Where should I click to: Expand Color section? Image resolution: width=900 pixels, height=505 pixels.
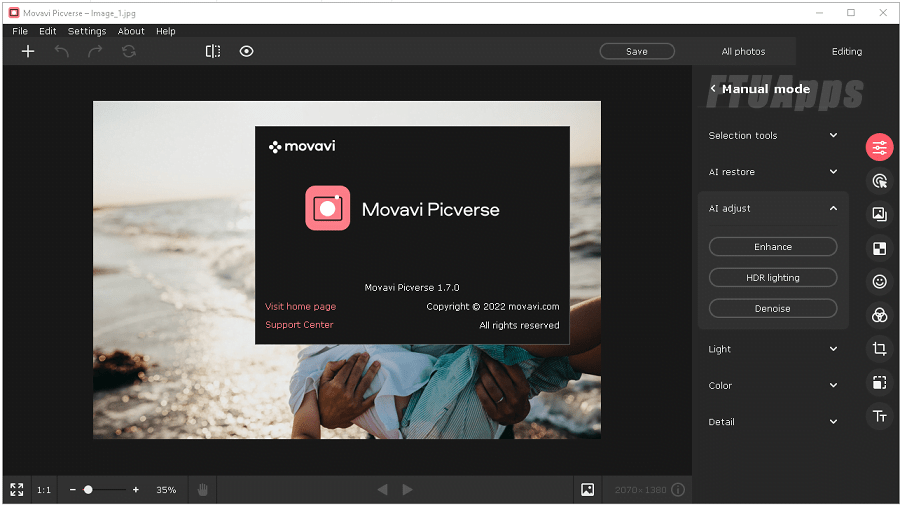click(x=773, y=386)
